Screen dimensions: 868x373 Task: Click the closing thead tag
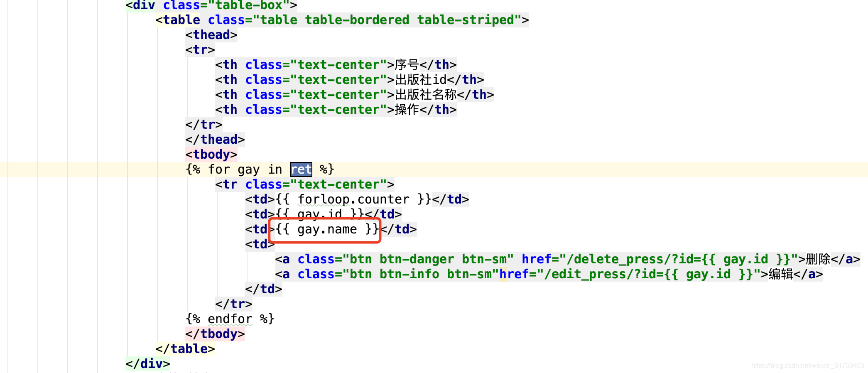215,140
